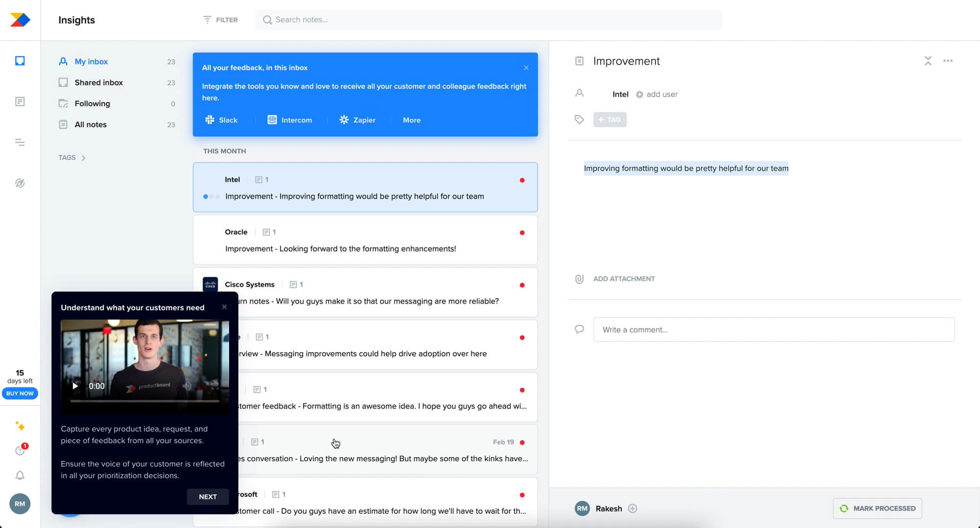Viewport: 980px width, 528px height.
Task: Switch to the Shared inbox tab
Action: tap(98, 82)
